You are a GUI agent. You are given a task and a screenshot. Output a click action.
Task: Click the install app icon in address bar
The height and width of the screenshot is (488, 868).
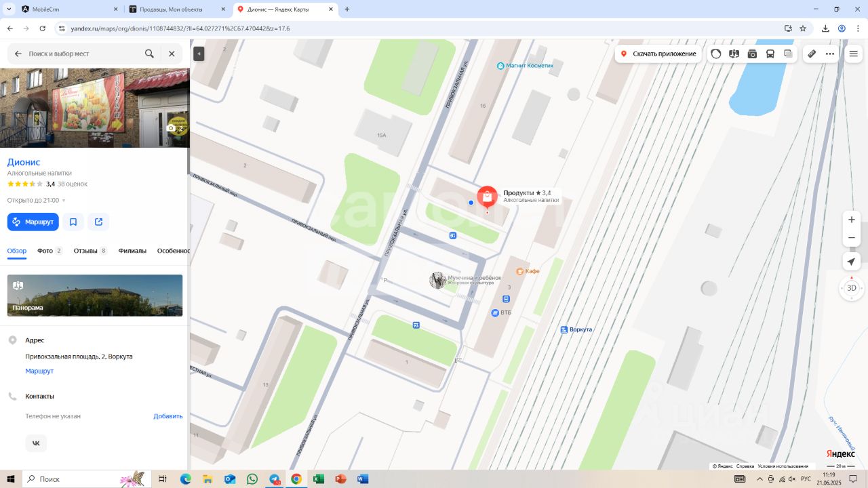pos(788,28)
